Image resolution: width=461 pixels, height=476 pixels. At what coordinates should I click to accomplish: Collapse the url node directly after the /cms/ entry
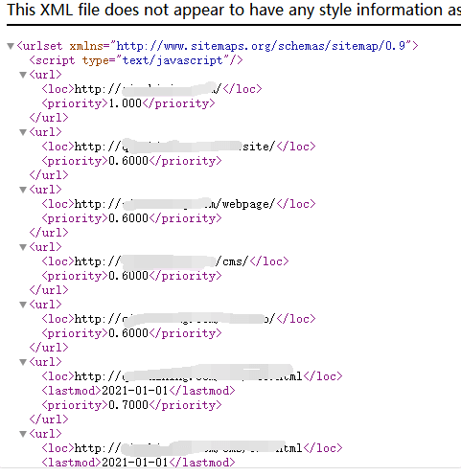(x=23, y=305)
